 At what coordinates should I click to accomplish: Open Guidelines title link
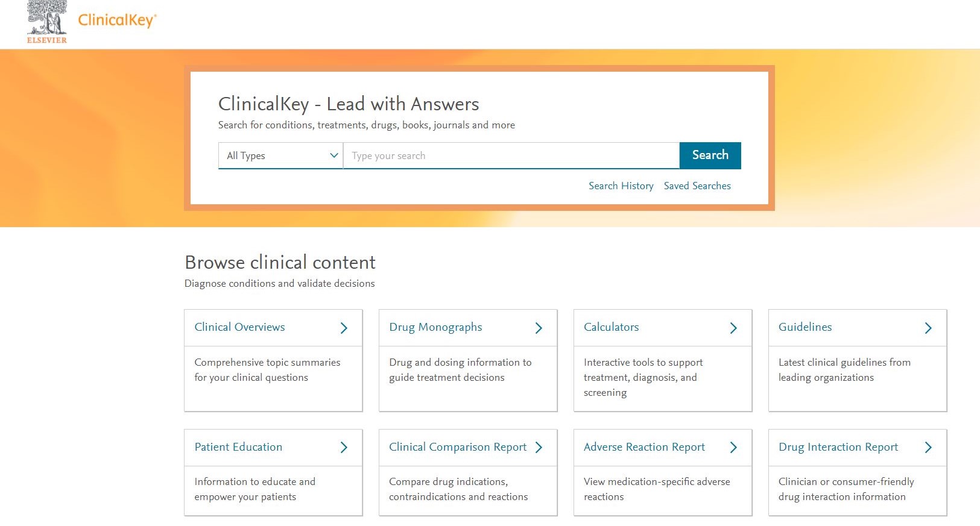805,327
